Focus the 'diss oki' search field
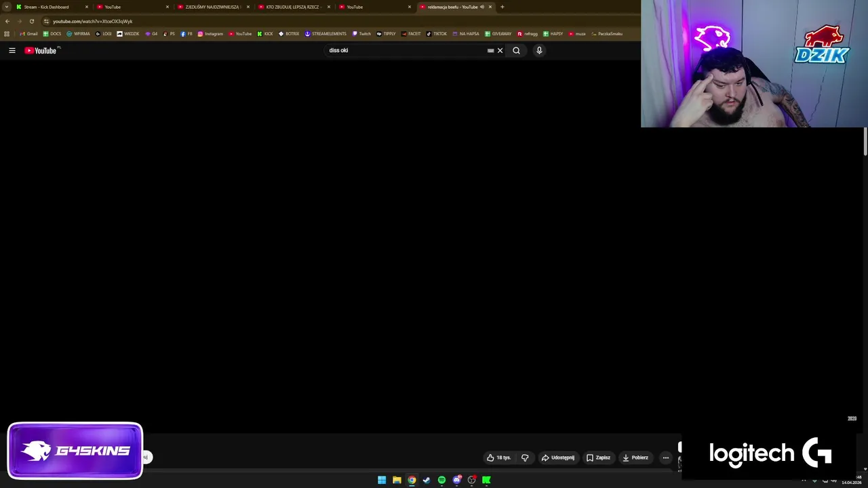The image size is (868, 488). (x=406, y=50)
